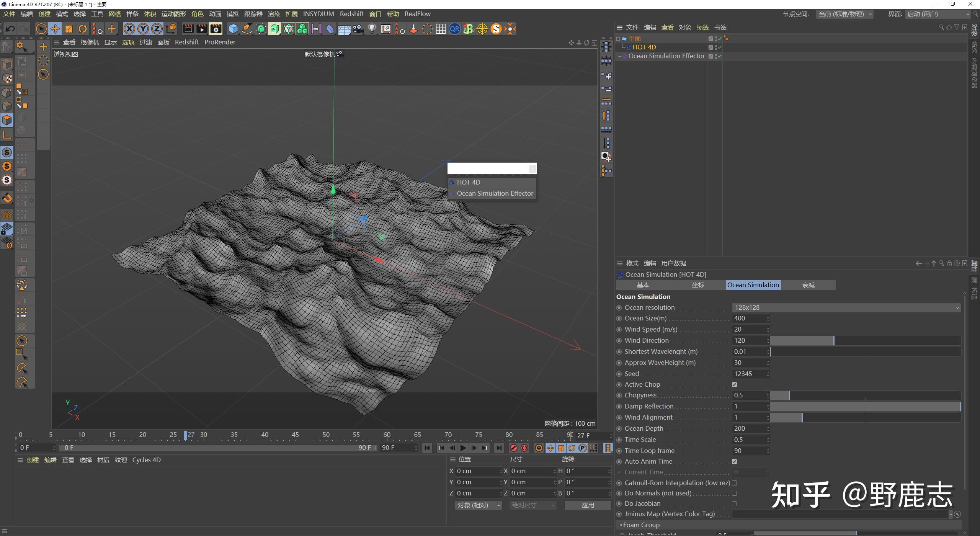
Task: Play the animation forward
Action: (463, 448)
